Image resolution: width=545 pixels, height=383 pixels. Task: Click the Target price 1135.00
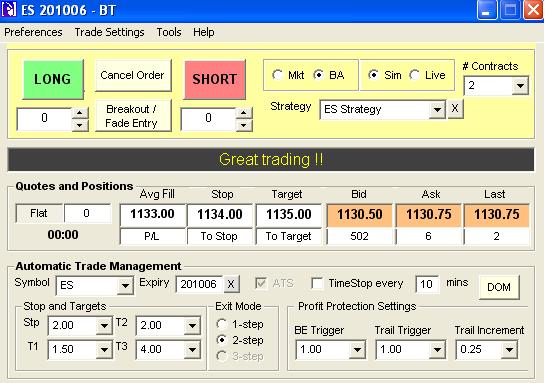(288, 214)
